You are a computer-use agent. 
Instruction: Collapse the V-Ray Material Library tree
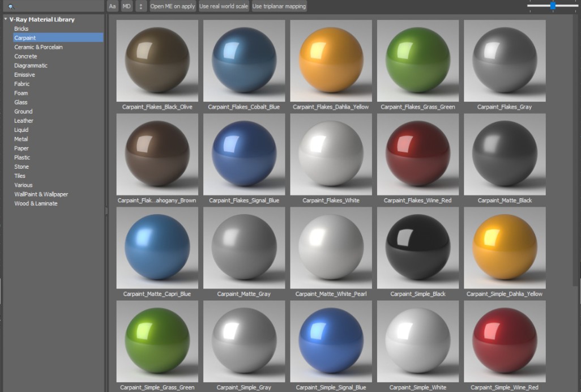(x=5, y=19)
